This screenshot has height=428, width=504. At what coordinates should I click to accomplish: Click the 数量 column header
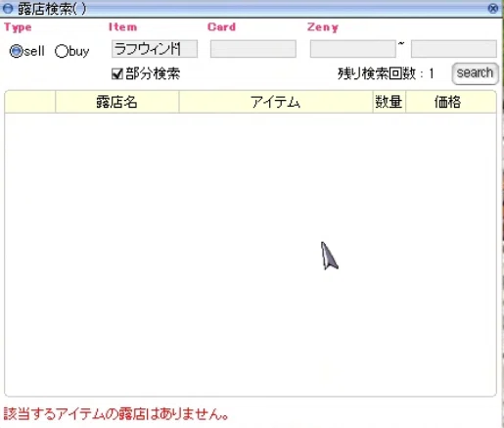pyautogui.click(x=389, y=102)
